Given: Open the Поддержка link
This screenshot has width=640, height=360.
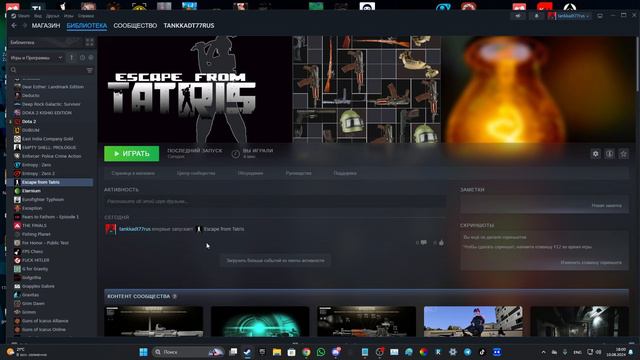Looking at the screenshot, I should pos(345,173).
